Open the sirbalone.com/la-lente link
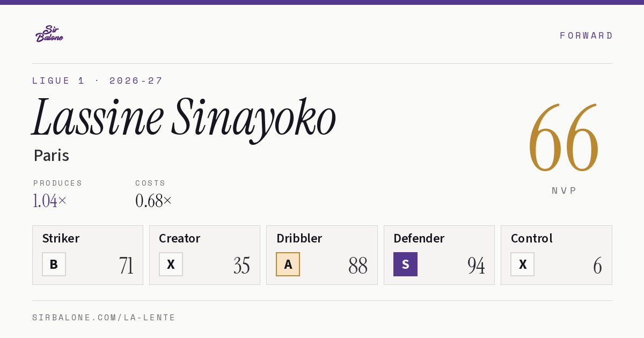Screen dimensions: 644x338 point(104,318)
